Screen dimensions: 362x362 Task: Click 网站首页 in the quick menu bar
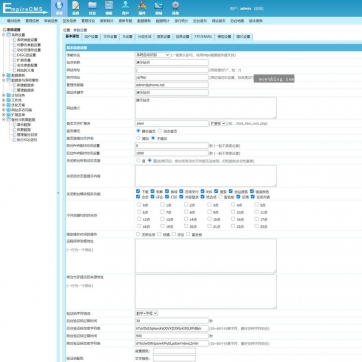point(218,21)
